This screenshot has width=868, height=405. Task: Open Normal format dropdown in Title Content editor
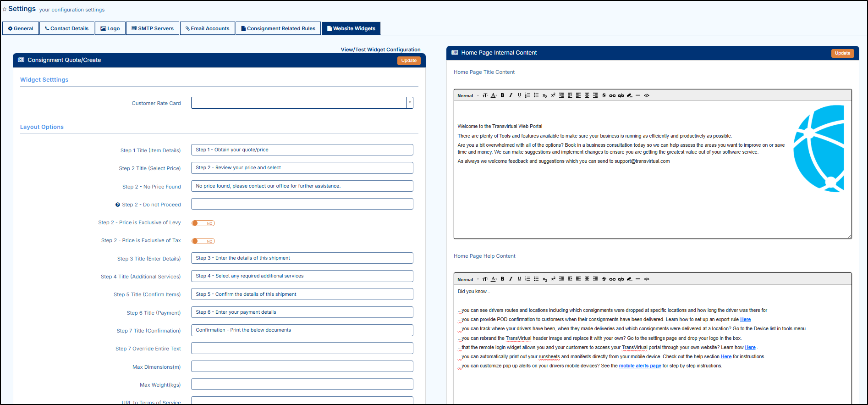point(467,95)
